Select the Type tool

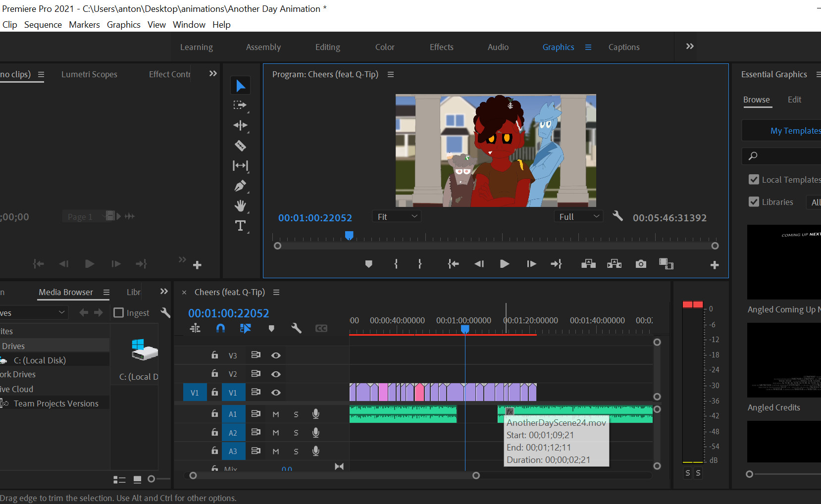tap(240, 226)
